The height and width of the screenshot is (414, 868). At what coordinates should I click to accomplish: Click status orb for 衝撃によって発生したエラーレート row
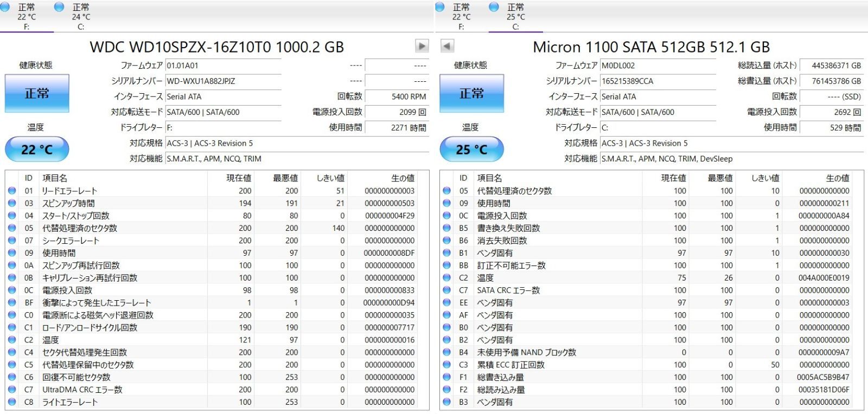[x=12, y=302]
